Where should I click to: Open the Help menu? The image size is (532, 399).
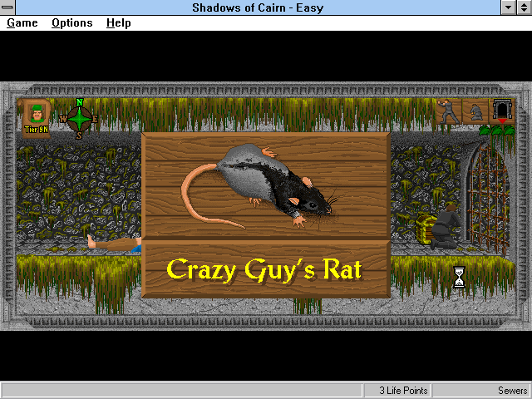[x=118, y=23]
